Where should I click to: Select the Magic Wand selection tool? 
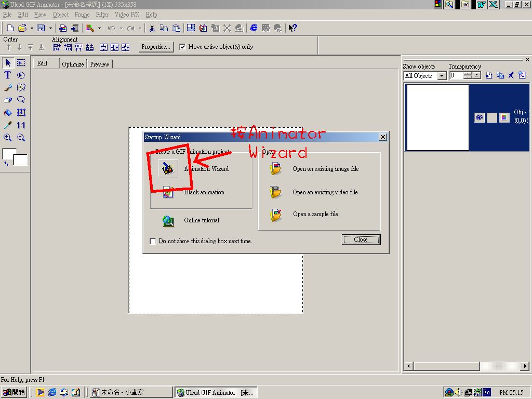(x=21, y=88)
